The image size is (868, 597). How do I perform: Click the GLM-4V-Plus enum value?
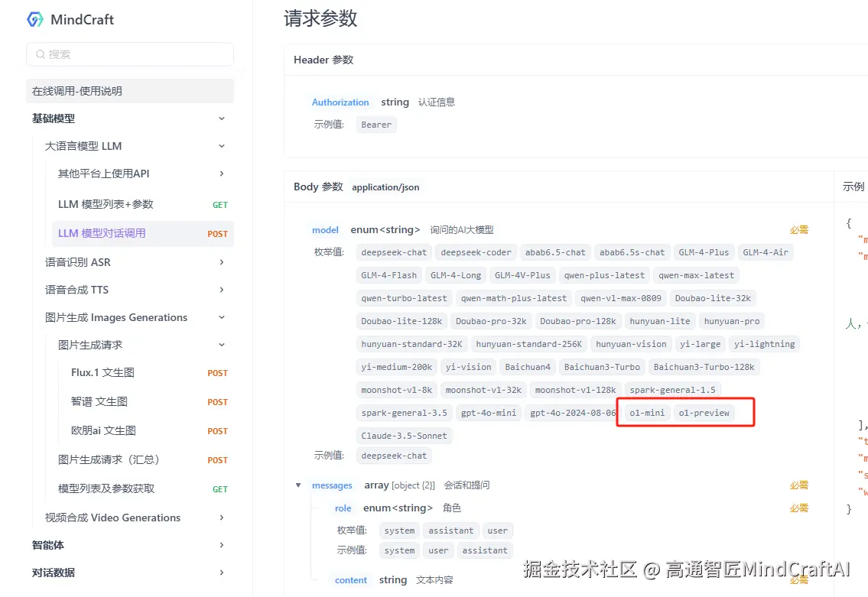pyautogui.click(x=522, y=275)
